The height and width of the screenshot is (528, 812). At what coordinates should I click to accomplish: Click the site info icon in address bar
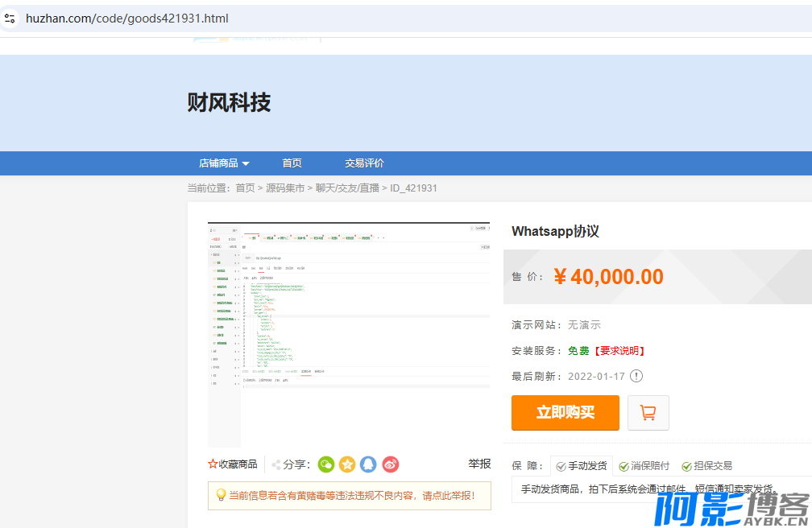click(10, 19)
